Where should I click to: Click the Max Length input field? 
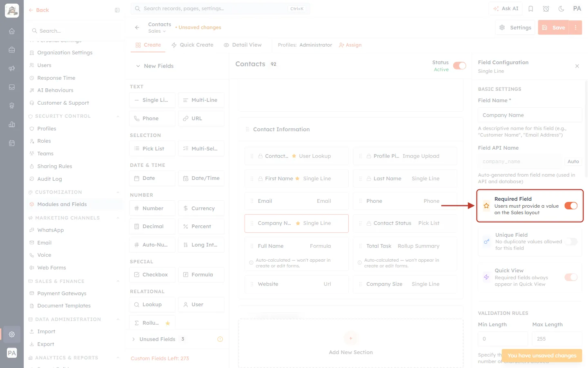557,339
